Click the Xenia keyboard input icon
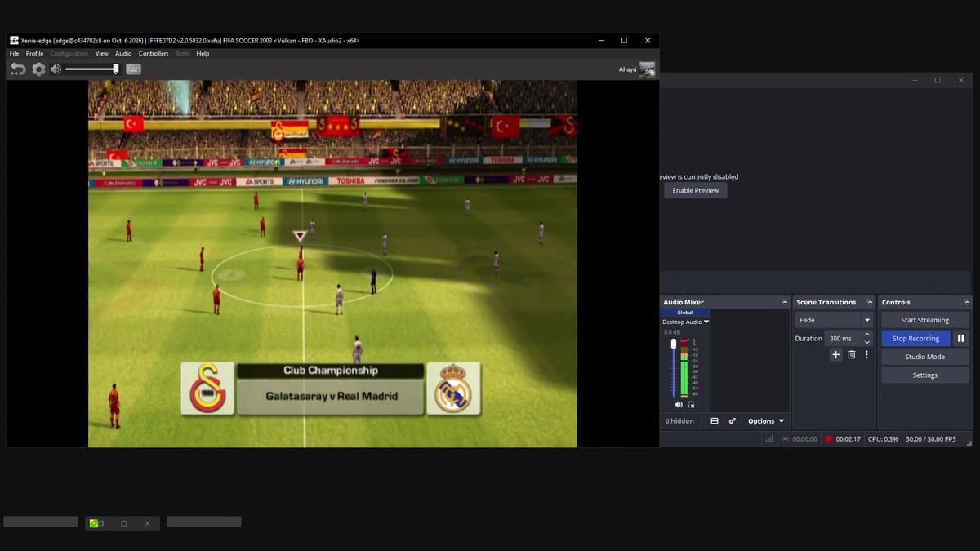980x551 pixels. 134,69
